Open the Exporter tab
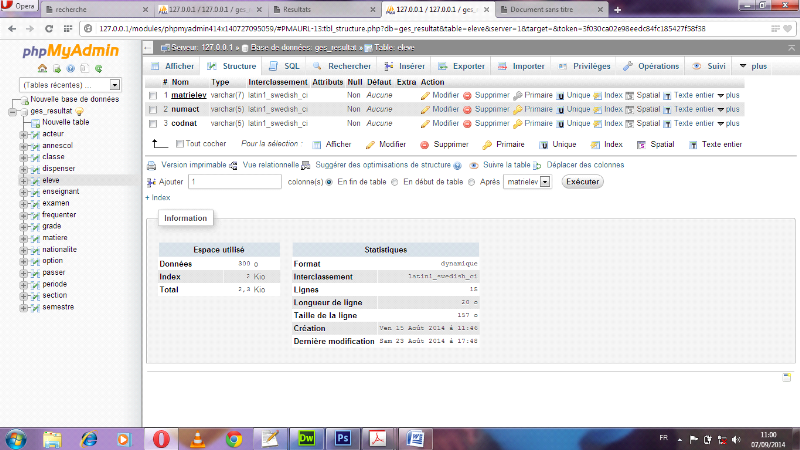The width and height of the screenshot is (800, 450). point(461,66)
